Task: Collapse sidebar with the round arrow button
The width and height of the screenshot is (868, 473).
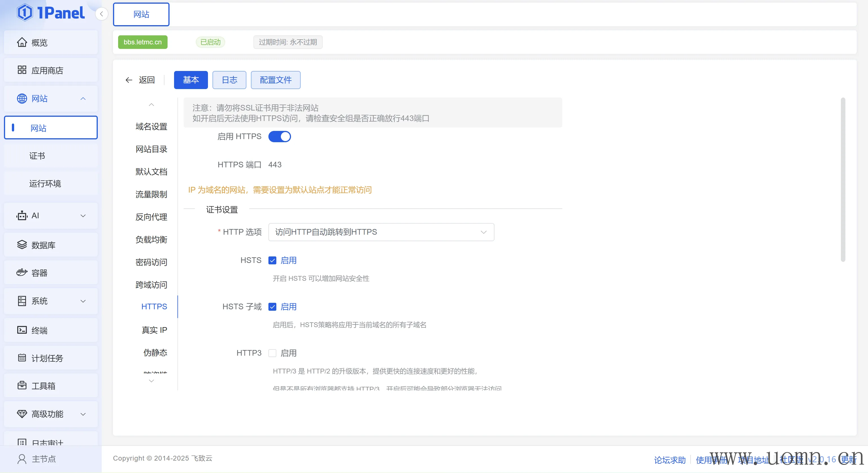Action: click(101, 14)
